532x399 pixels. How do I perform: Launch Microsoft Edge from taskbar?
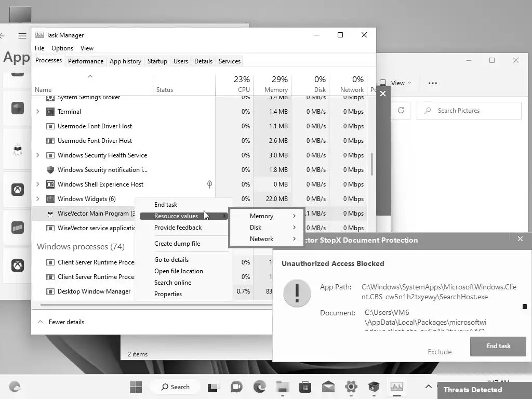click(x=260, y=387)
